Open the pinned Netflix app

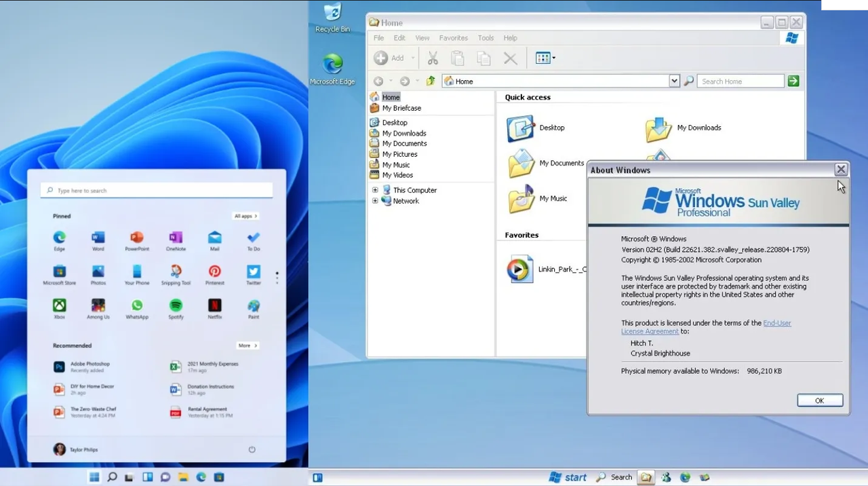pyautogui.click(x=214, y=308)
